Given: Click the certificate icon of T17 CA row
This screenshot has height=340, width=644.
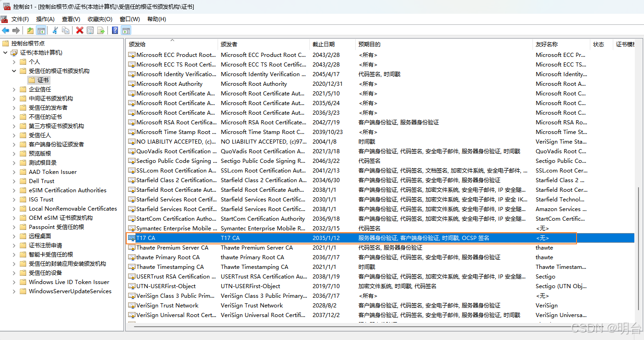Looking at the screenshot, I should [132, 238].
